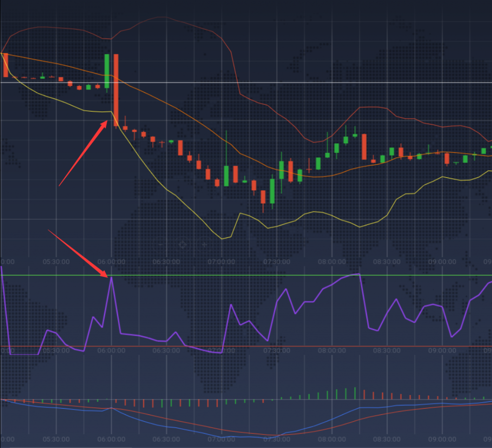Select the 08:00:00 label on main chart axis
Screen dimensions: 492x448
click(332, 262)
